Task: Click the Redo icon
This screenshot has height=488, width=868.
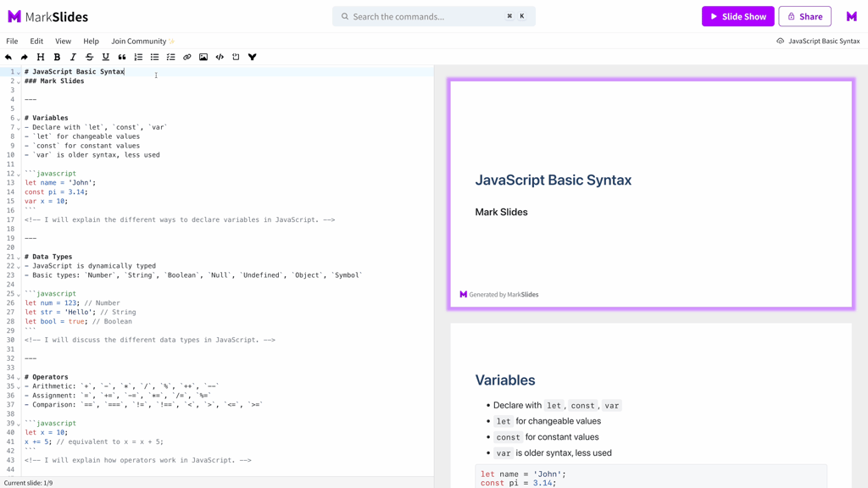Action: (x=25, y=57)
